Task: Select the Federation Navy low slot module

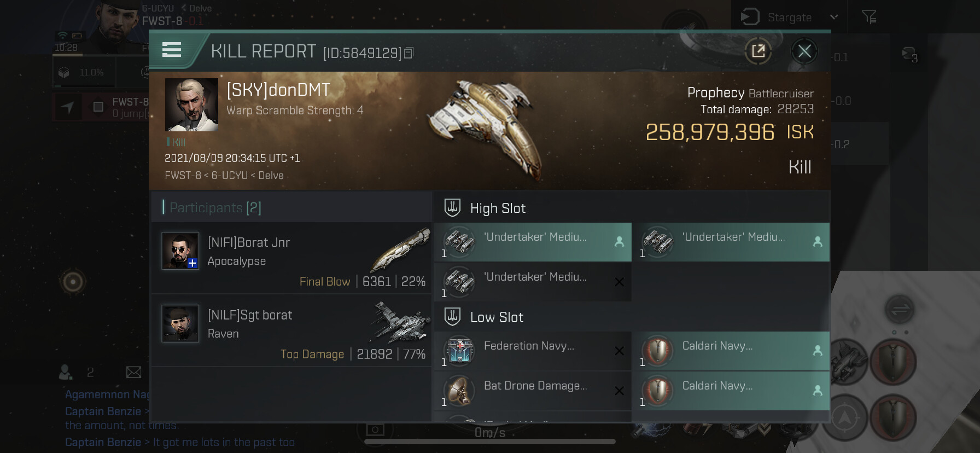Action: coord(533,351)
